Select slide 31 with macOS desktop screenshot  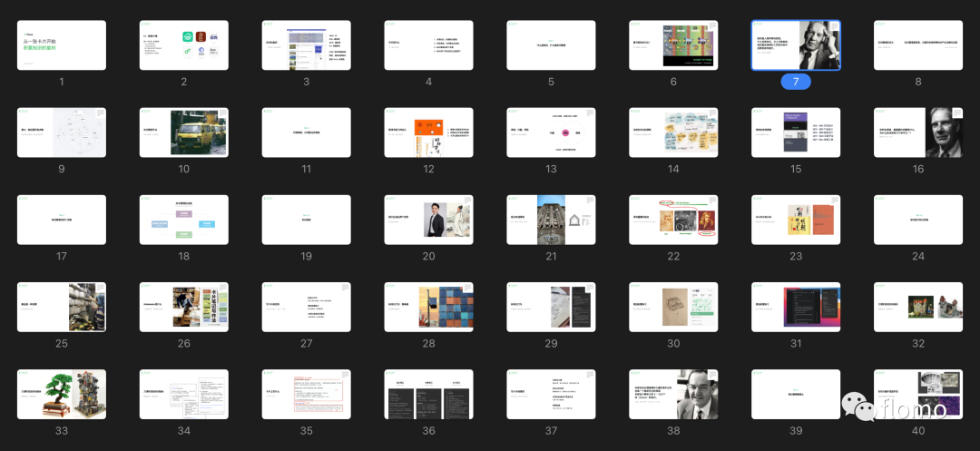coord(797,307)
